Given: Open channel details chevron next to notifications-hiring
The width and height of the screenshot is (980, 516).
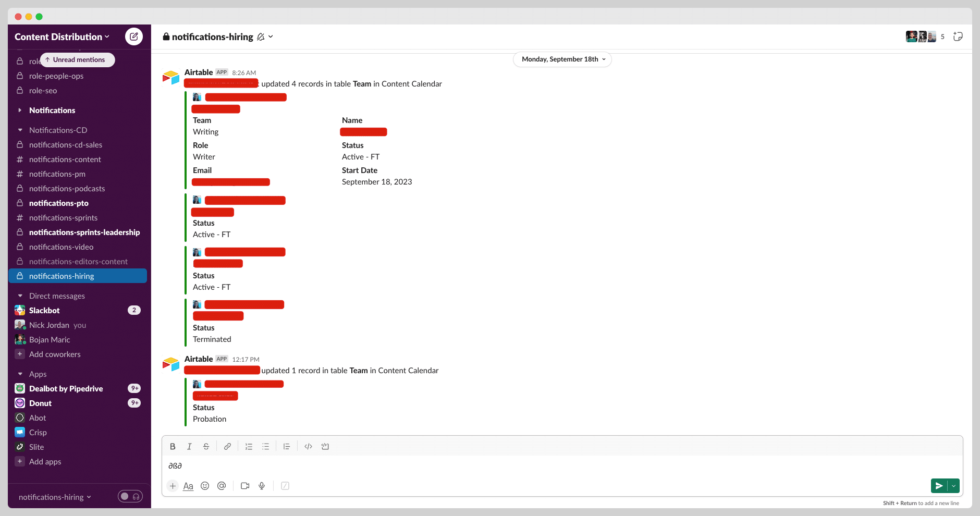Looking at the screenshot, I should click(x=271, y=37).
